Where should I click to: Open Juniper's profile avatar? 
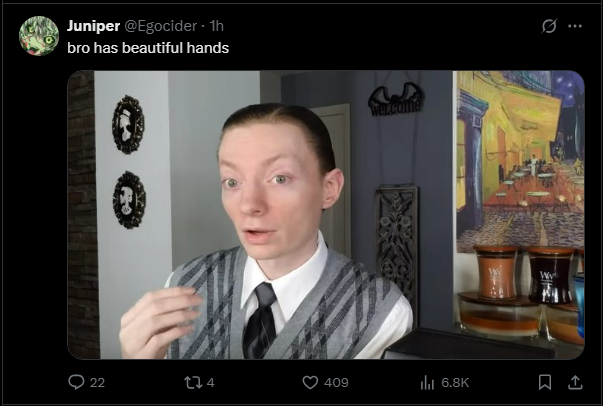coord(39,36)
